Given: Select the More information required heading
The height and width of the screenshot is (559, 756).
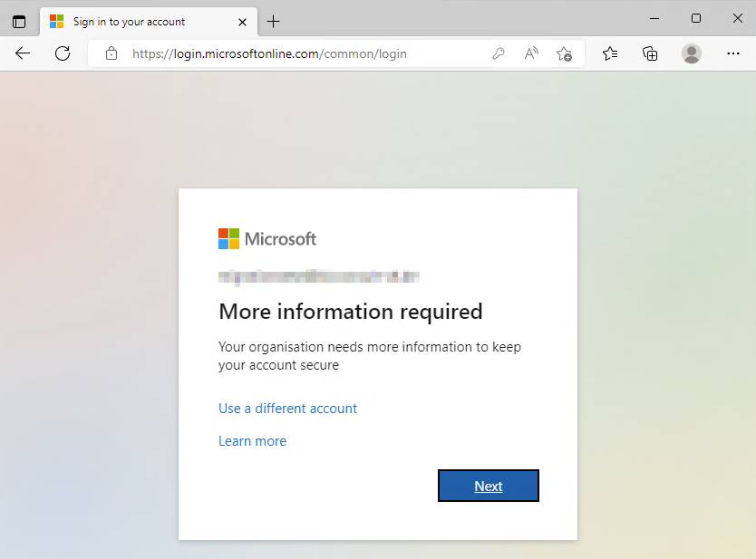Looking at the screenshot, I should tap(351, 312).
